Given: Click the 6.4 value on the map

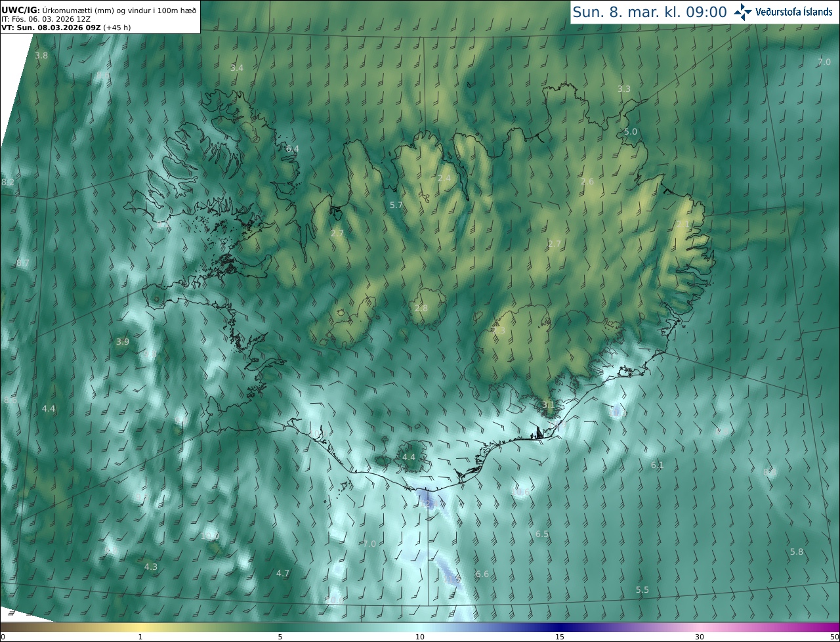Looking at the screenshot, I should click(x=292, y=149).
